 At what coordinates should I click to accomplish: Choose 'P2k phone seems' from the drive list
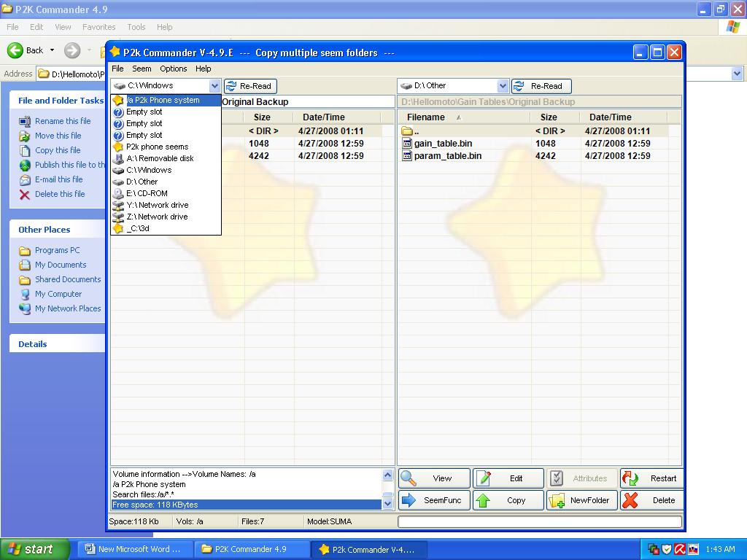(x=166, y=147)
